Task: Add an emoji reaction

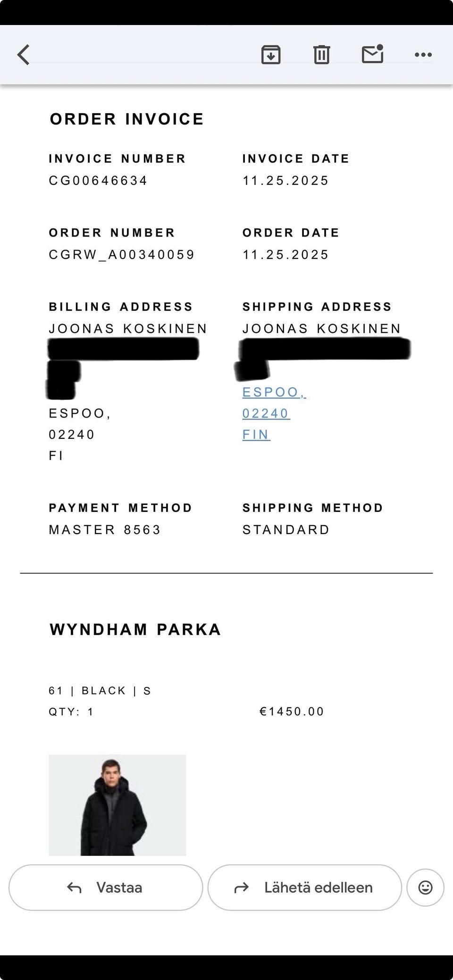Action: pyautogui.click(x=425, y=888)
